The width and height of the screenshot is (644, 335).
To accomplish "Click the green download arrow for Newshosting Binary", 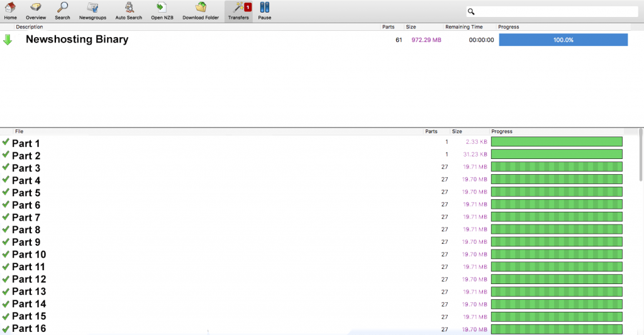I will (x=8, y=40).
